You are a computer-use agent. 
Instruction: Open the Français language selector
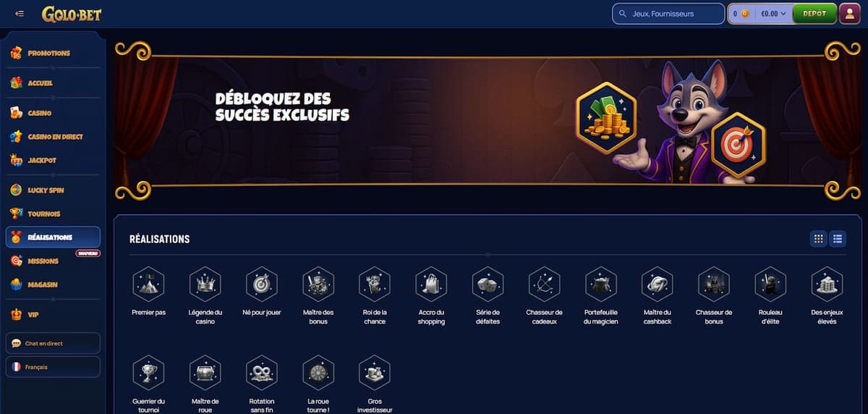53,367
